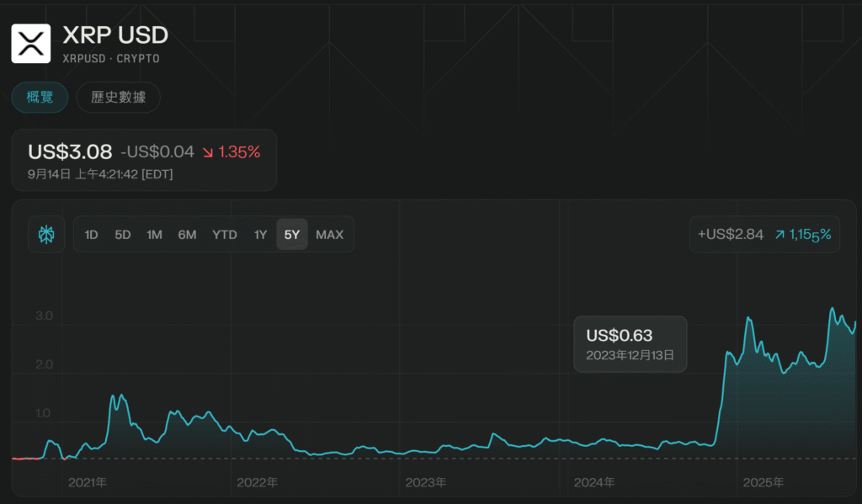Click the US$0.63 price tooltip
Image resolution: width=862 pixels, height=504 pixels.
tap(630, 344)
